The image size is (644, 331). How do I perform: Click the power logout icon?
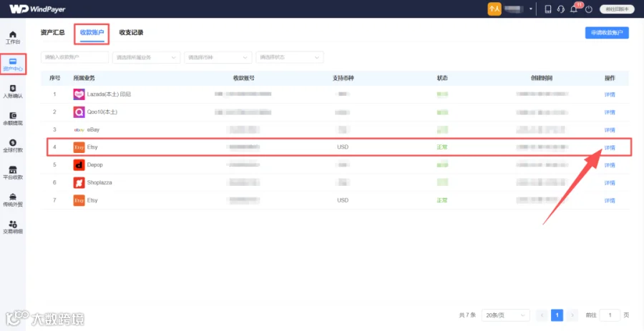pyautogui.click(x=589, y=9)
